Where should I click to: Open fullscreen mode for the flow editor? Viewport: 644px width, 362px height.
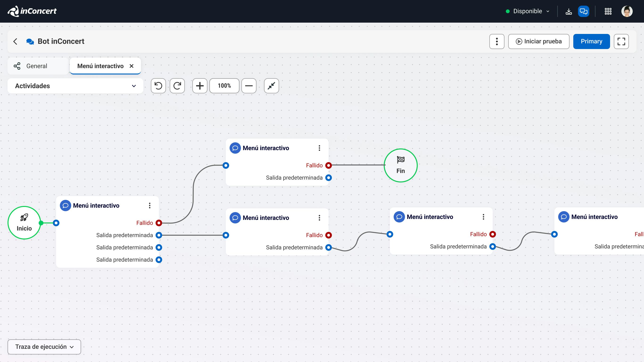(x=622, y=41)
